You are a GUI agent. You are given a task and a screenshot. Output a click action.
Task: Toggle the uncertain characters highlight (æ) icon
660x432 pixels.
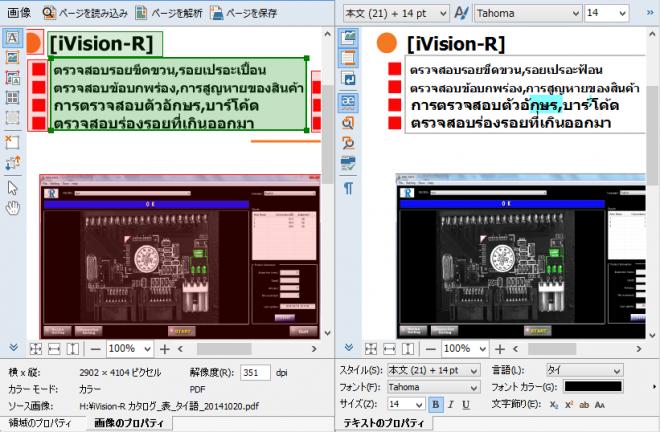(349, 101)
